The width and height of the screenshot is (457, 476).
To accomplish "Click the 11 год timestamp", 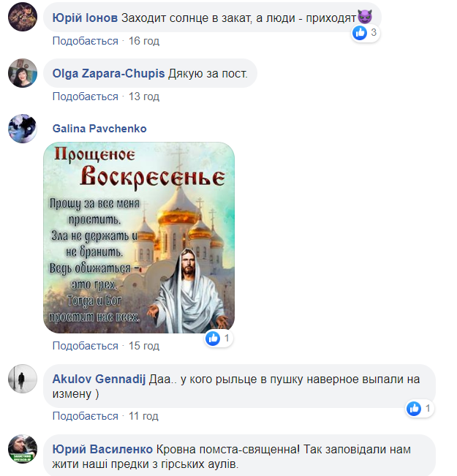I will (143, 416).
